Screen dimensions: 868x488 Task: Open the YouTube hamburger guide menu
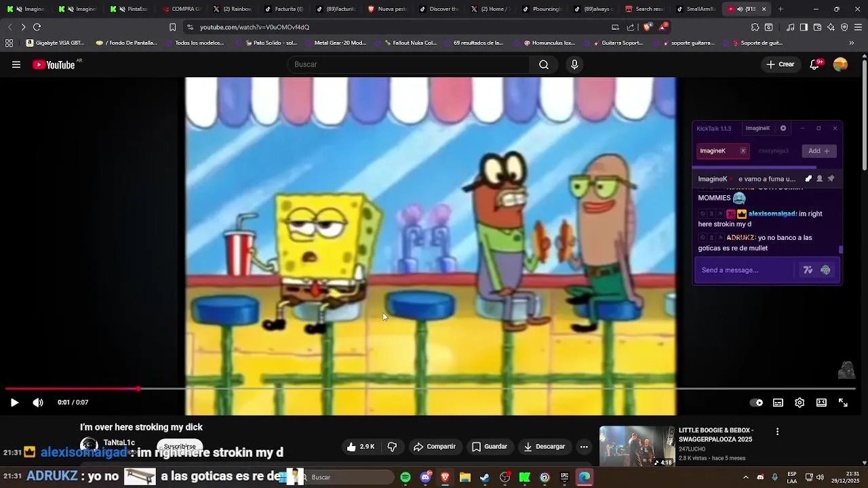tap(16, 65)
